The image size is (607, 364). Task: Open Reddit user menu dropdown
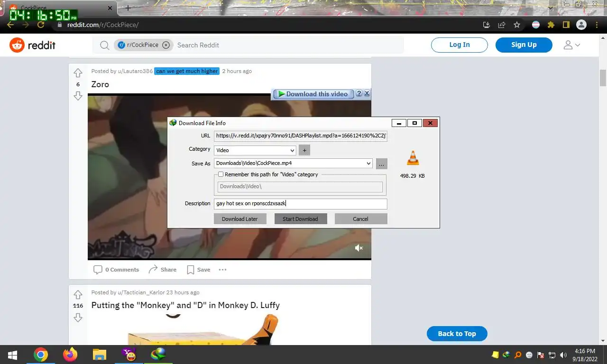click(571, 45)
